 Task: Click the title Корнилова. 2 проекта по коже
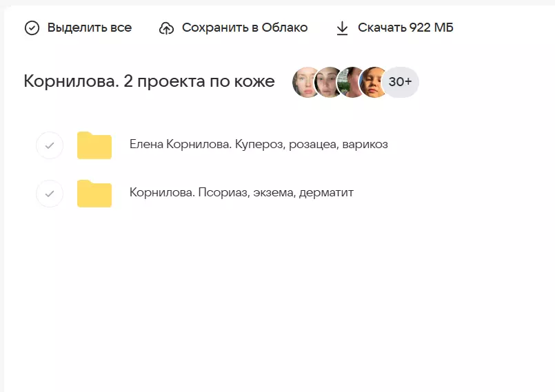149,82
